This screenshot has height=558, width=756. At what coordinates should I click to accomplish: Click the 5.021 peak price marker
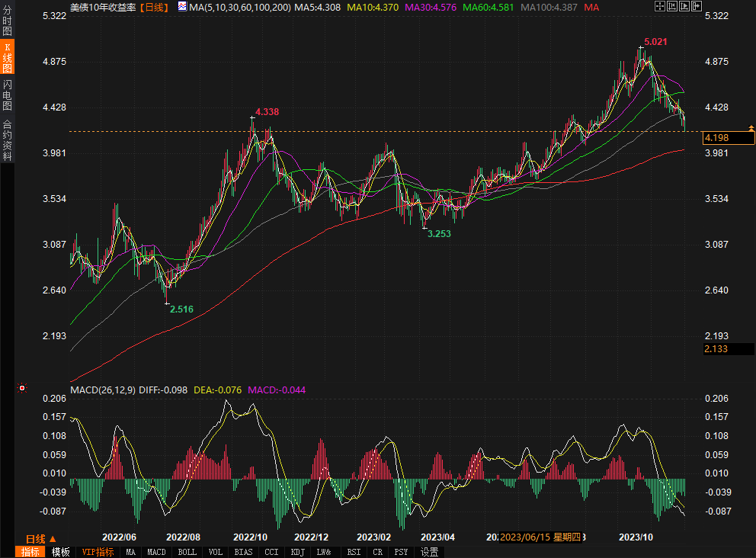pos(655,42)
